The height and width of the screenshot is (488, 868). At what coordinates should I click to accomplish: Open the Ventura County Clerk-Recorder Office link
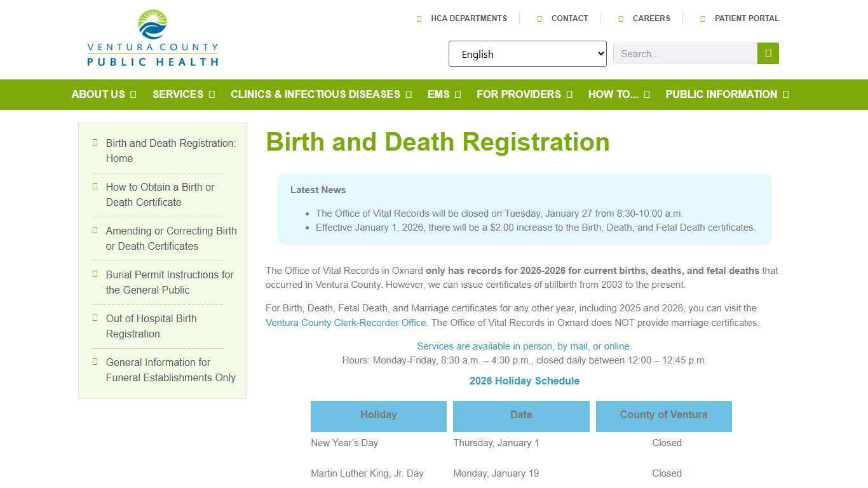pyautogui.click(x=346, y=322)
